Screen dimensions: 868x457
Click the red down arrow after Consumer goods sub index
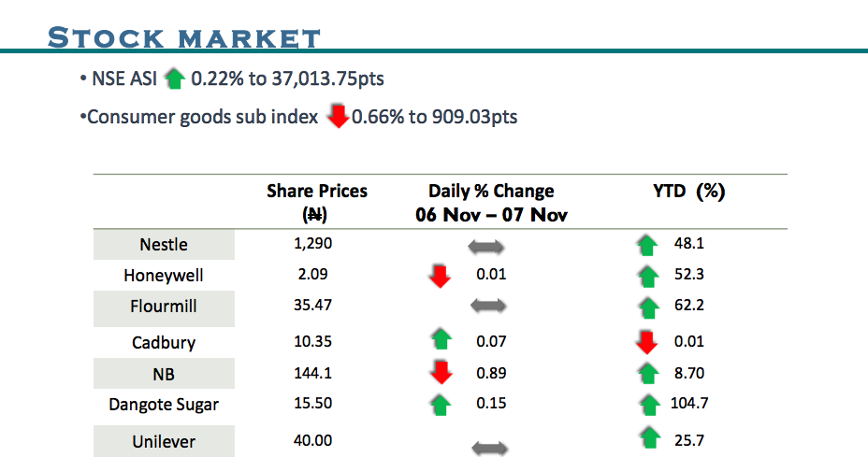338,117
